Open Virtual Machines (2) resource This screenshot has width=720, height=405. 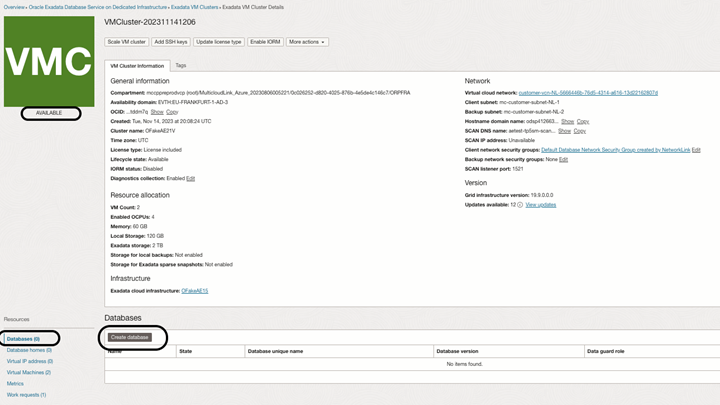coord(29,372)
